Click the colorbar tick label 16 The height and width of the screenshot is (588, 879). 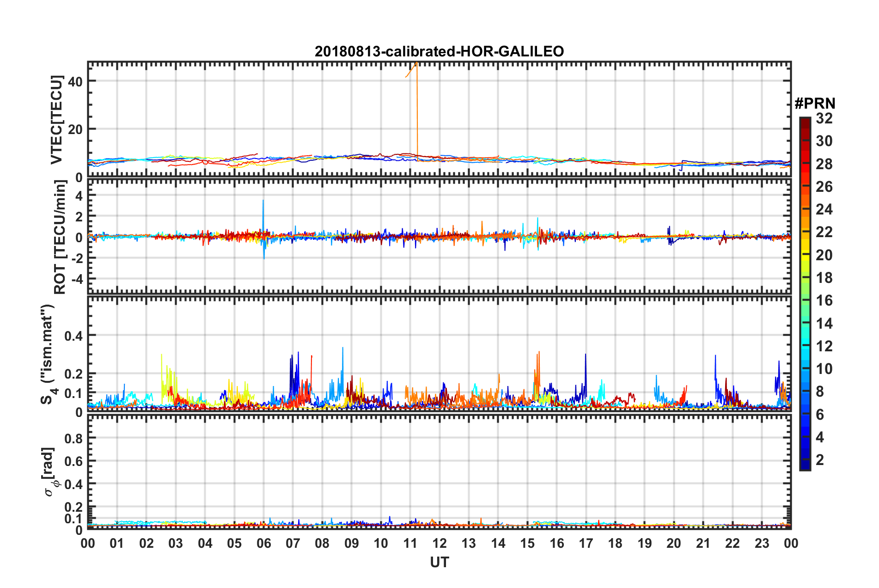tap(824, 300)
